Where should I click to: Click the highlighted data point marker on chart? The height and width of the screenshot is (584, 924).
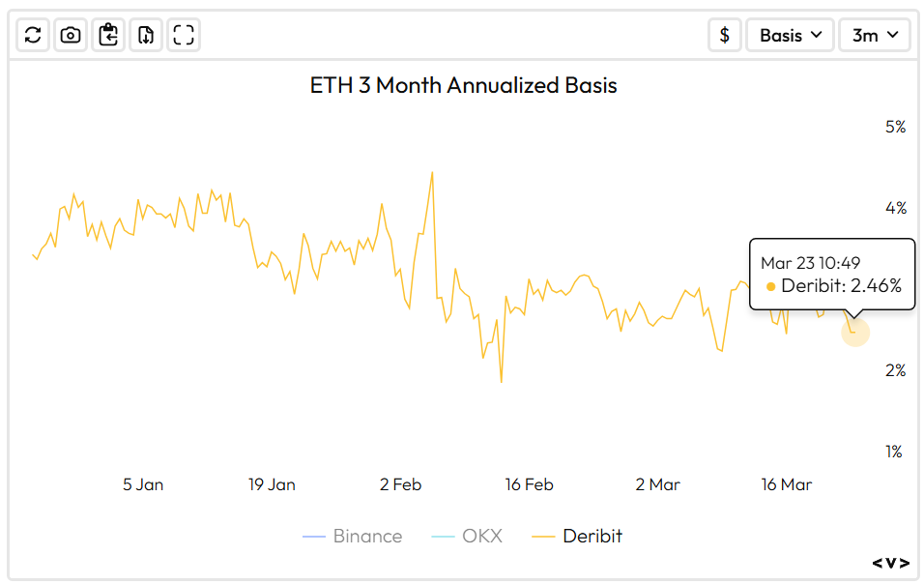tap(854, 332)
